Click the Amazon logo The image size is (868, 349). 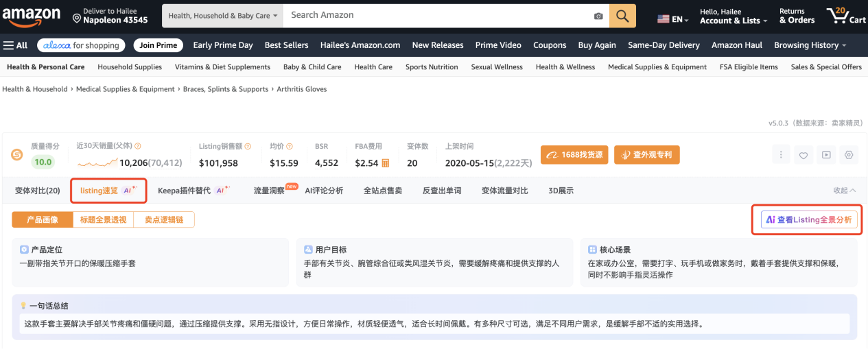tap(32, 15)
